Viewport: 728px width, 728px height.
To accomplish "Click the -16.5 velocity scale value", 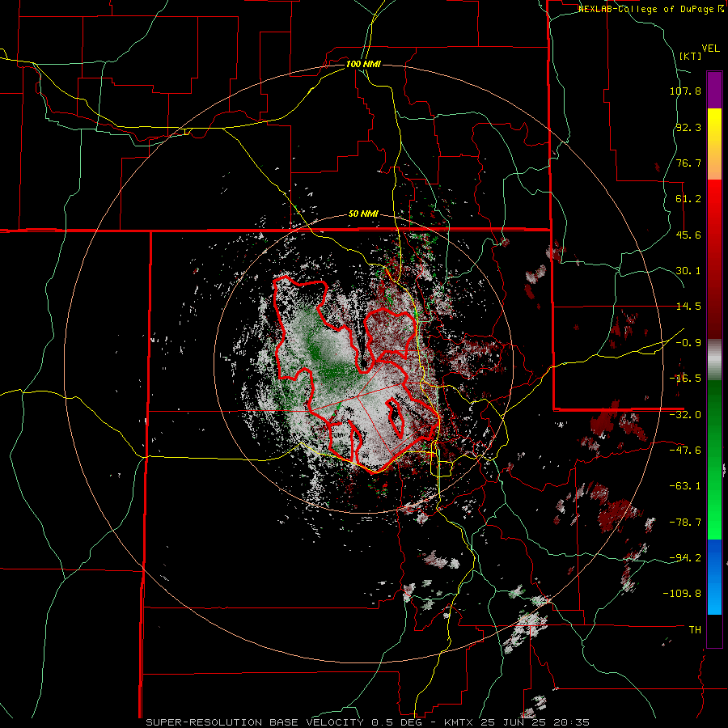I will pyautogui.click(x=685, y=379).
